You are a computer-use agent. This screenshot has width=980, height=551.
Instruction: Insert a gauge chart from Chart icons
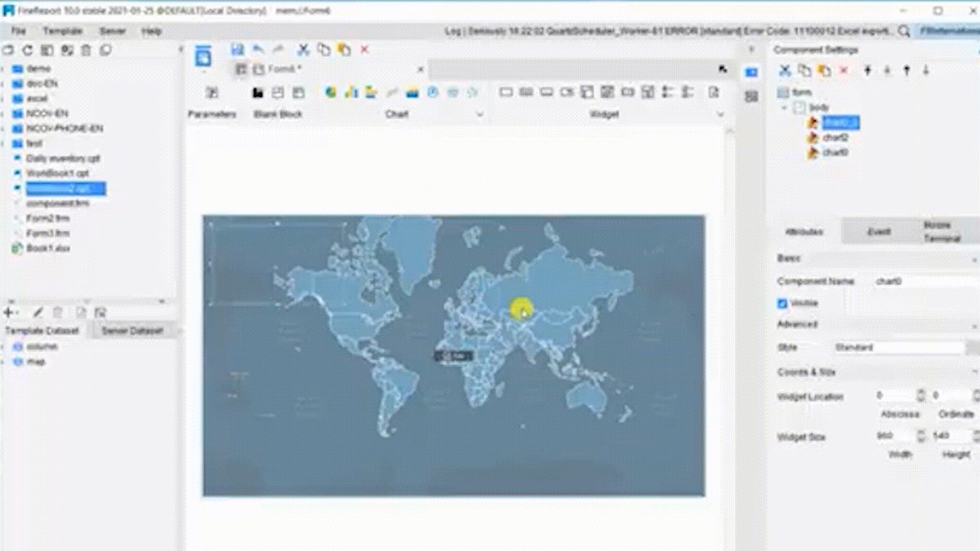coord(433,92)
